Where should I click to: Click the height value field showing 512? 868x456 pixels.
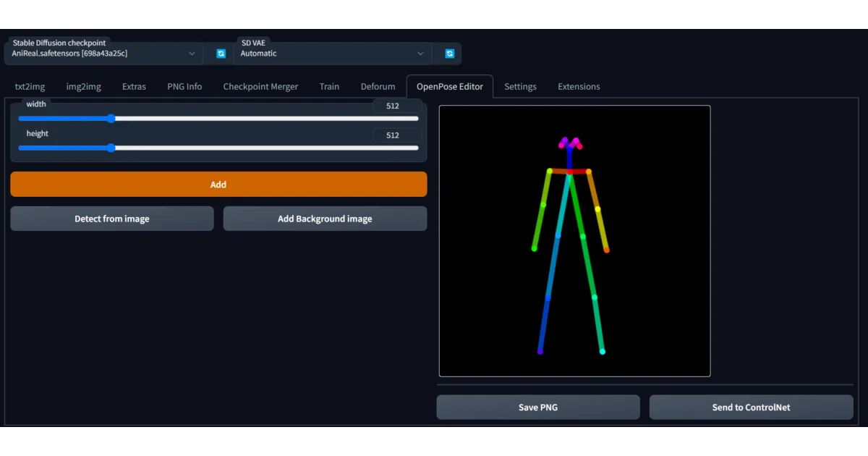click(x=396, y=135)
